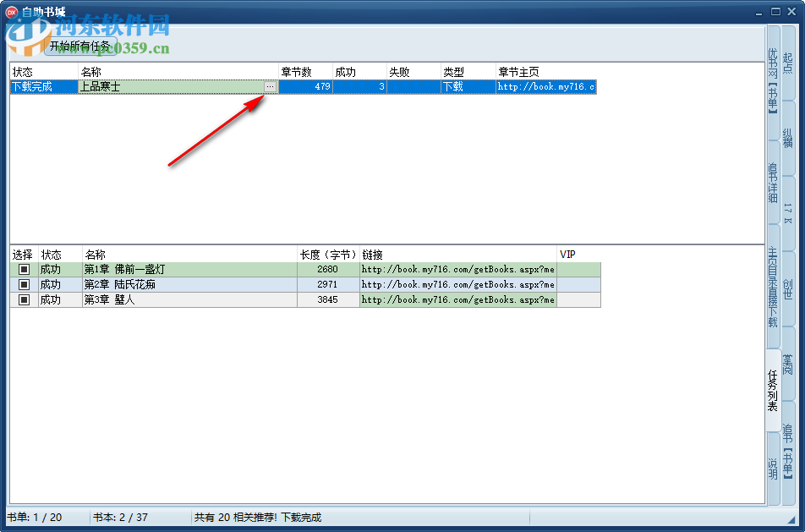Click the upper 状态 column header
The image size is (805, 532).
(44, 72)
